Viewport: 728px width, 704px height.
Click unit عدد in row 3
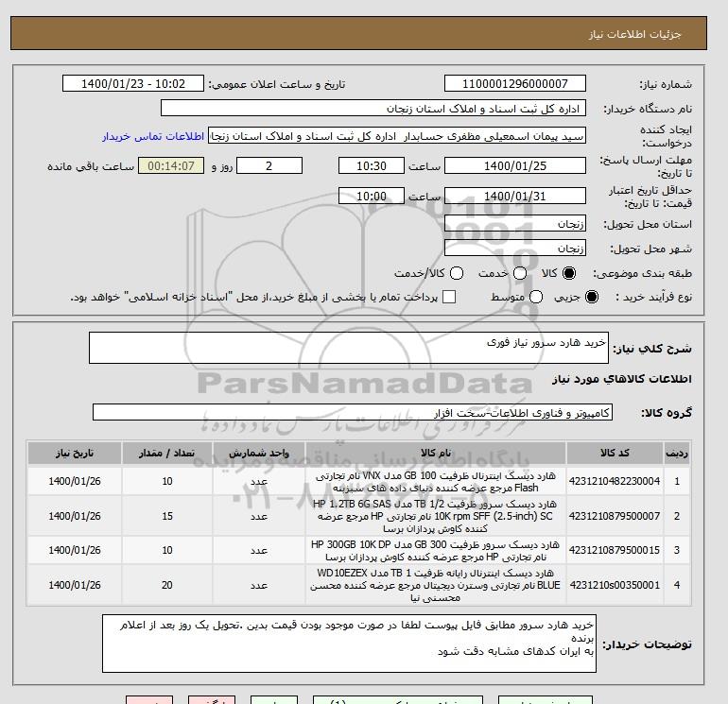pos(259,550)
